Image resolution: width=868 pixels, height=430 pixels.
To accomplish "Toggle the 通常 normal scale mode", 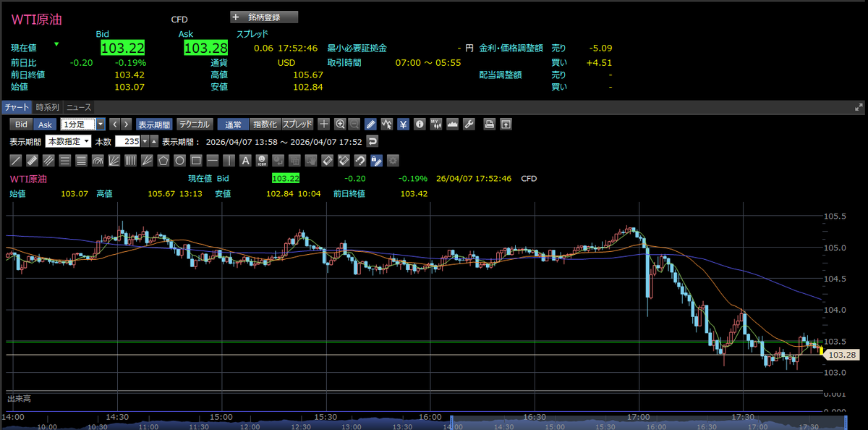I will click(233, 124).
